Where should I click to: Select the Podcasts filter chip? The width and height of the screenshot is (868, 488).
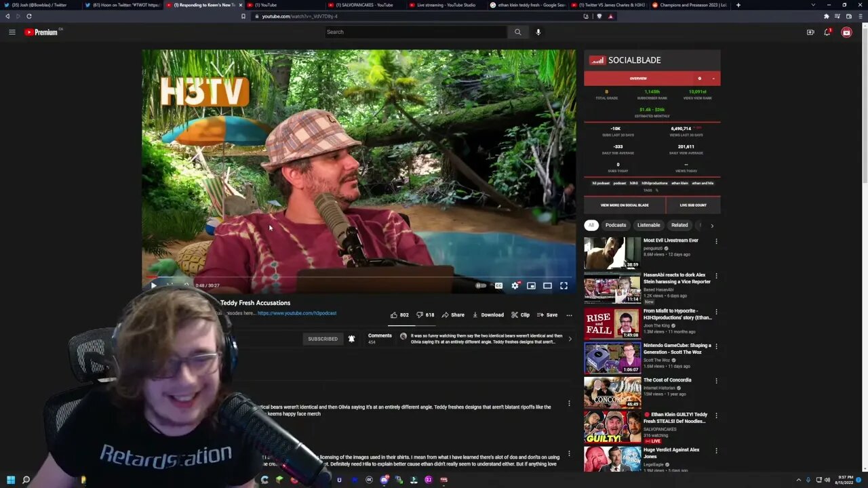coord(616,225)
